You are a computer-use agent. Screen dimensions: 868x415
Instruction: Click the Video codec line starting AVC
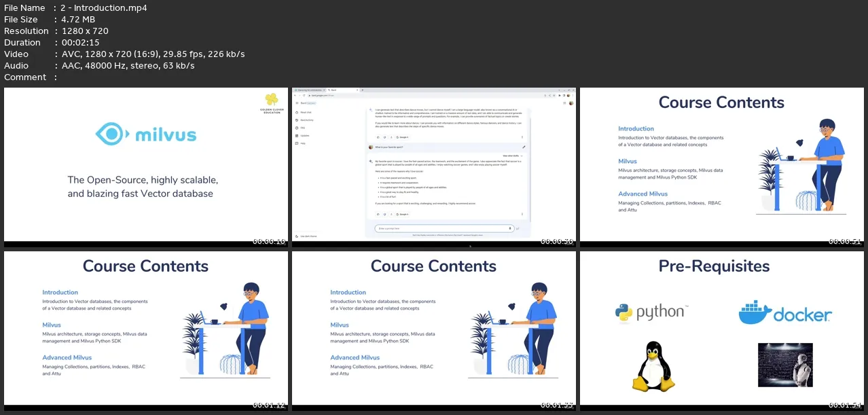coord(152,54)
